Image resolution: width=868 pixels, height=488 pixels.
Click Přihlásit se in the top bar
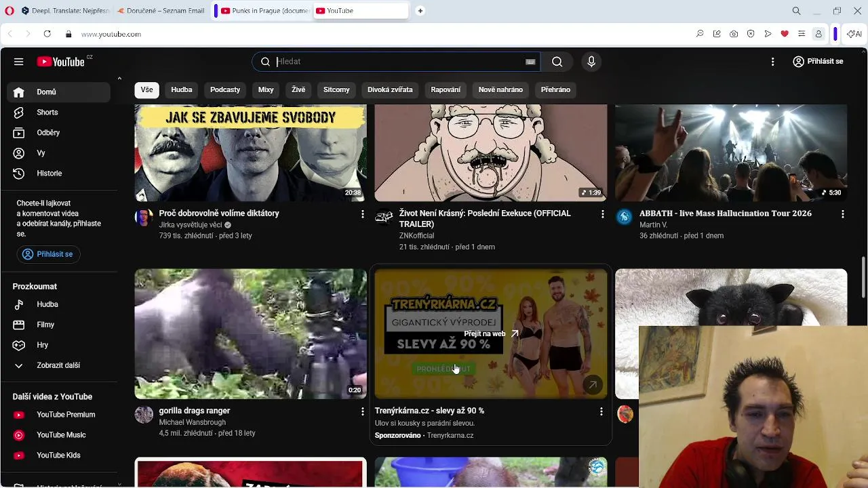point(818,62)
